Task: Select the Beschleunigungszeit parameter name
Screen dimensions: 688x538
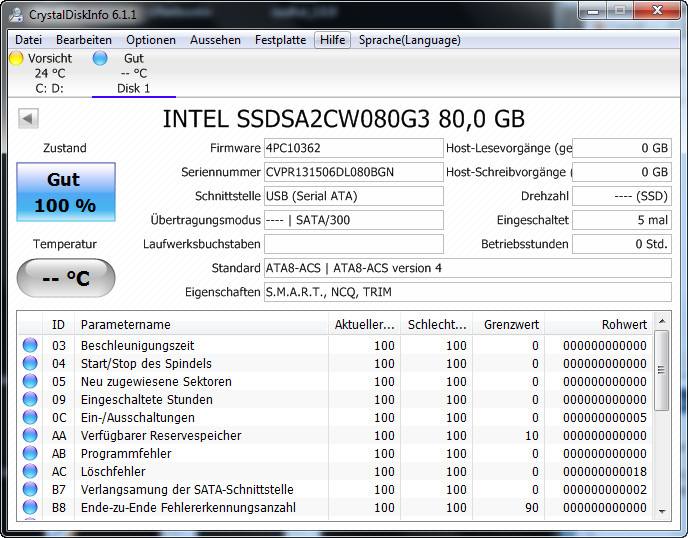Action: click(137, 345)
